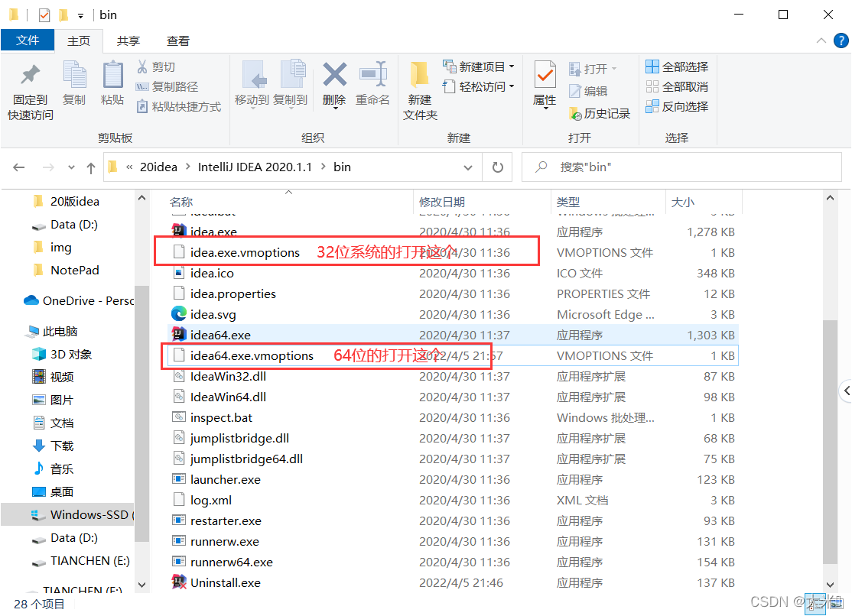Invert the selection with 反向选择

677,106
